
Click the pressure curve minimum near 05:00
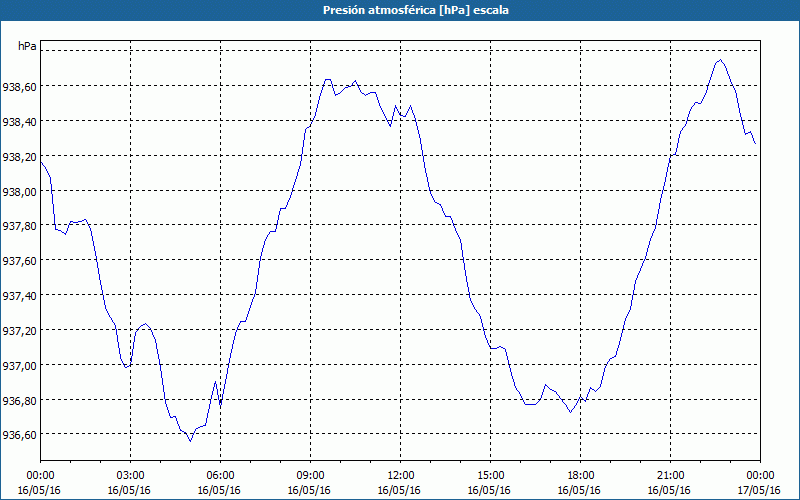[190, 441]
